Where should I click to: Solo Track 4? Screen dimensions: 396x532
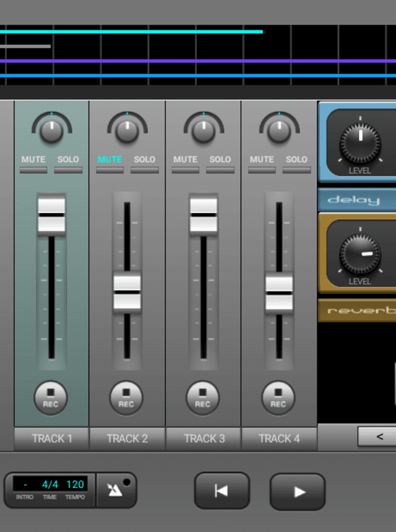(296, 165)
